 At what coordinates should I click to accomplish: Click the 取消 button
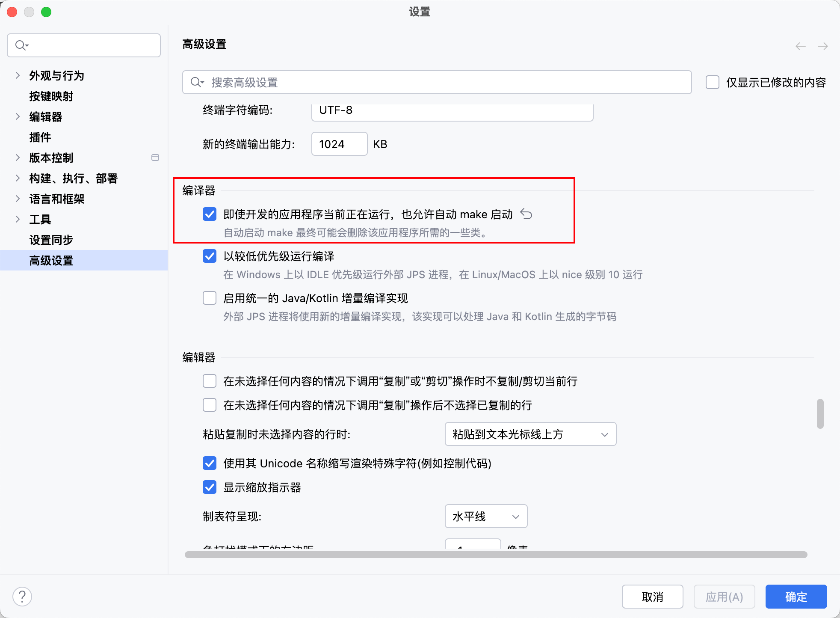coord(652,597)
